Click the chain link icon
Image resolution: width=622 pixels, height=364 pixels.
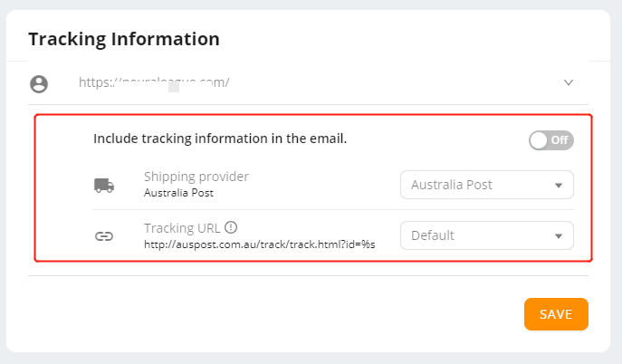(104, 236)
